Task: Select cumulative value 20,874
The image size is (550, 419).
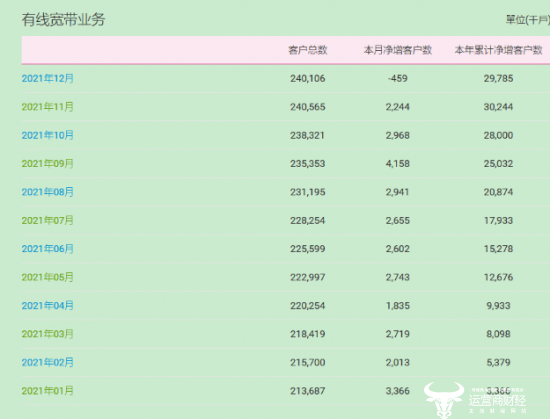Action: 498,192
